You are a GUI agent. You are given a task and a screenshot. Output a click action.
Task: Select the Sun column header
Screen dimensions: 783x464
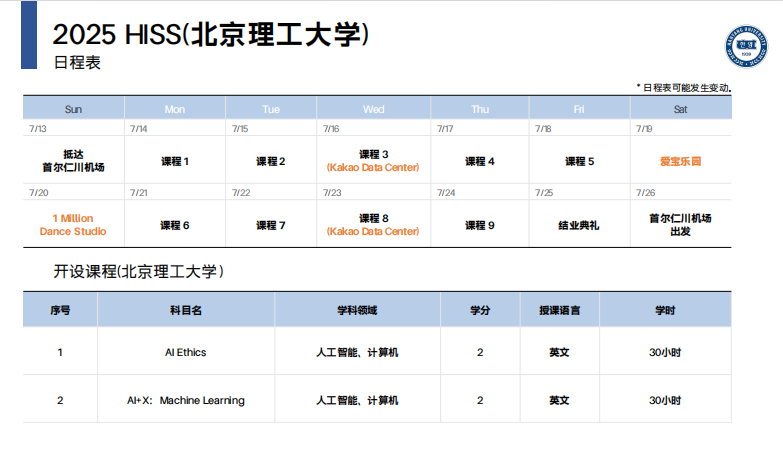(73, 109)
